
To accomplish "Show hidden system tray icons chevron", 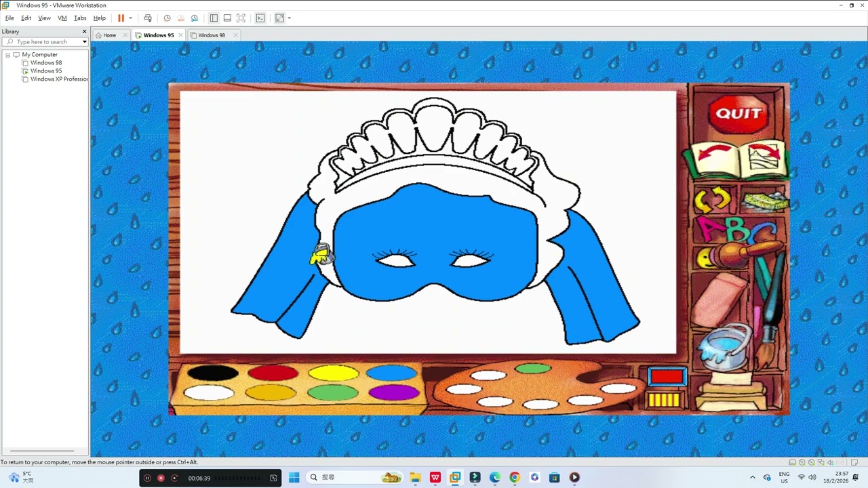I will (753, 478).
